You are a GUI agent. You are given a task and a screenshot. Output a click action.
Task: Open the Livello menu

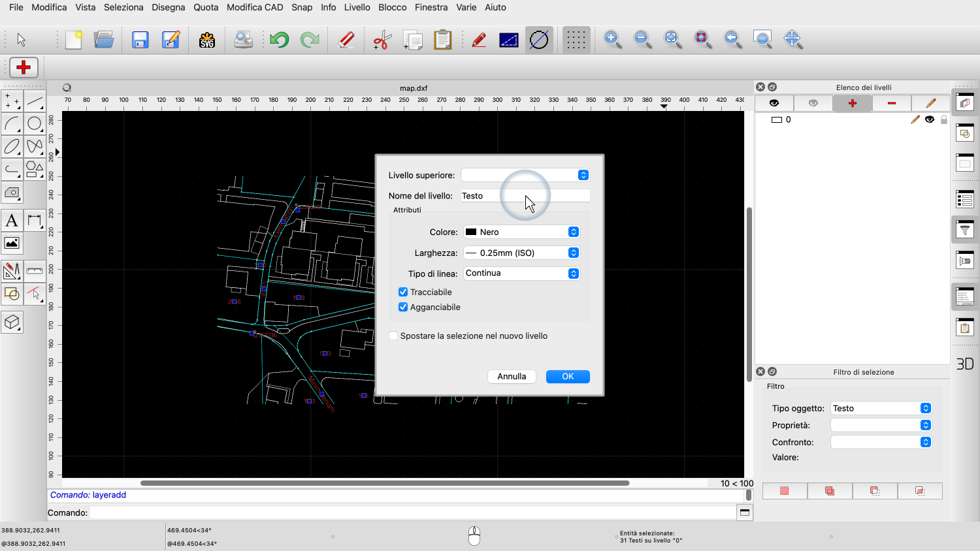pos(357,7)
